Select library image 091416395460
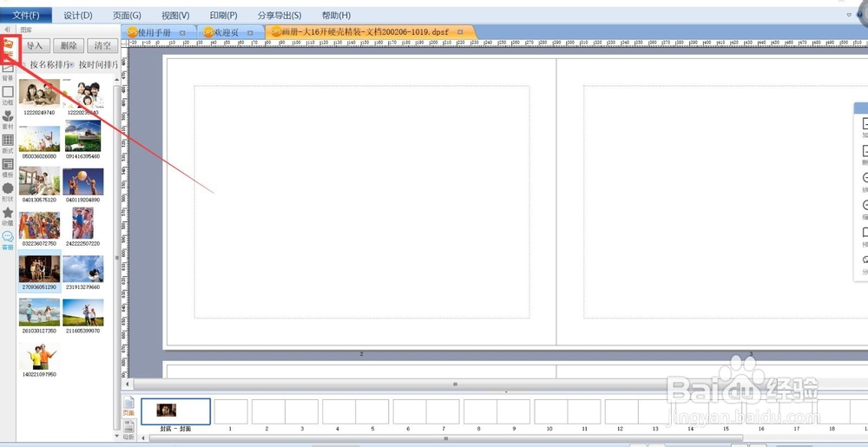 [83, 138]
